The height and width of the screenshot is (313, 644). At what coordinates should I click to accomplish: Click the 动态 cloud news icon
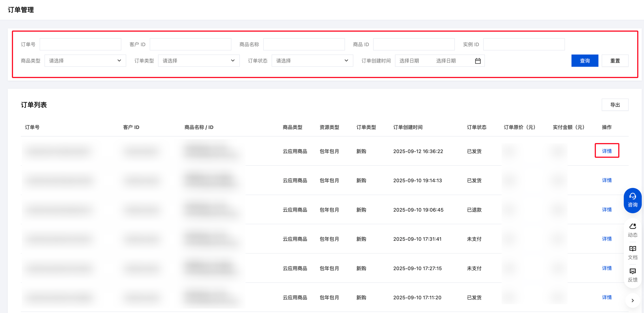tap(632, 230)
